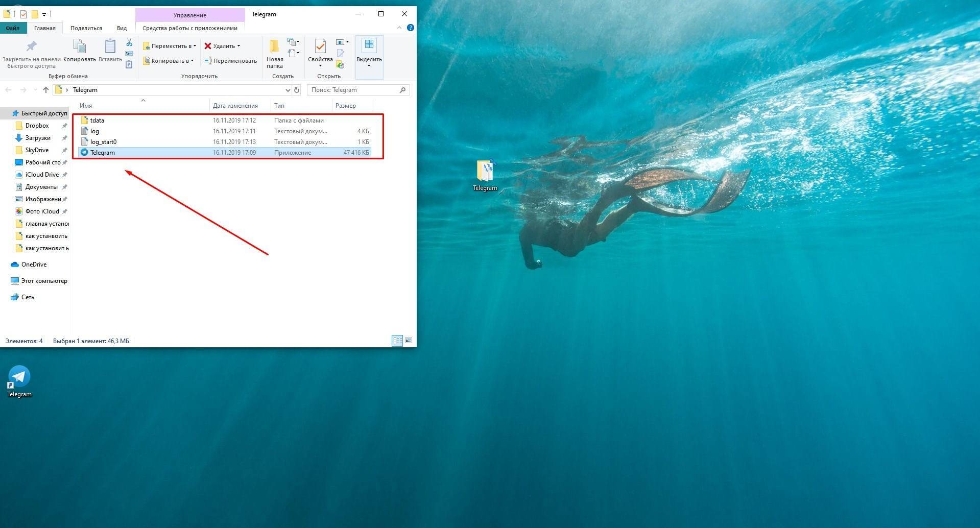
Task: Click the Paste clipboard icon
Action: pyautogui.click(x=110, y=46)
